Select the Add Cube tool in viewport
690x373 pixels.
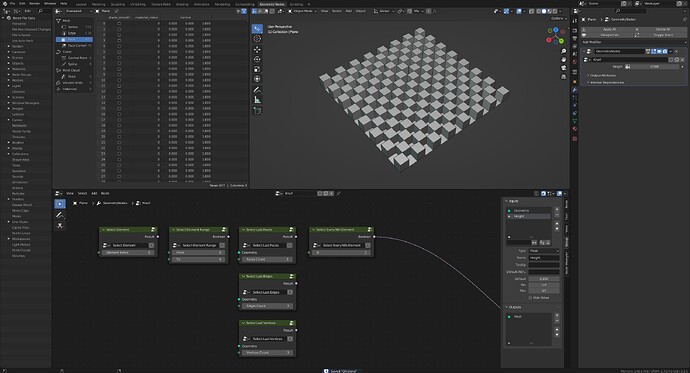(x=257, y=110)
